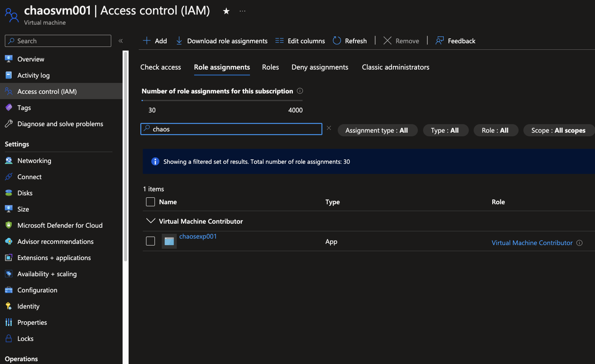Click the role assignments usage progress bar
The width and height of the screenshot is (595, 364).
(x=222, y=100)
